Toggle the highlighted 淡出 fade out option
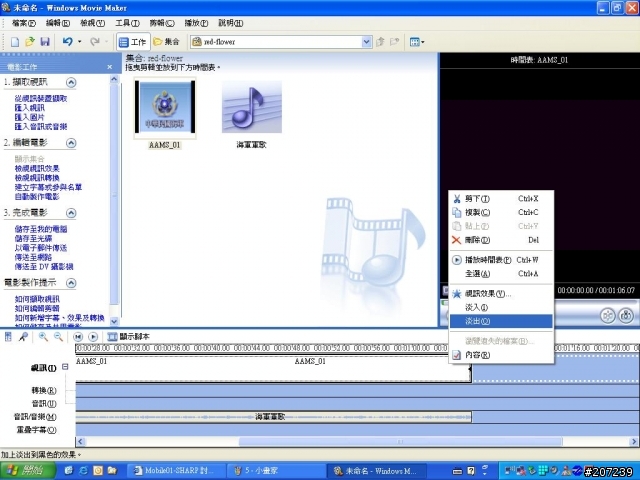 [501, 321]
